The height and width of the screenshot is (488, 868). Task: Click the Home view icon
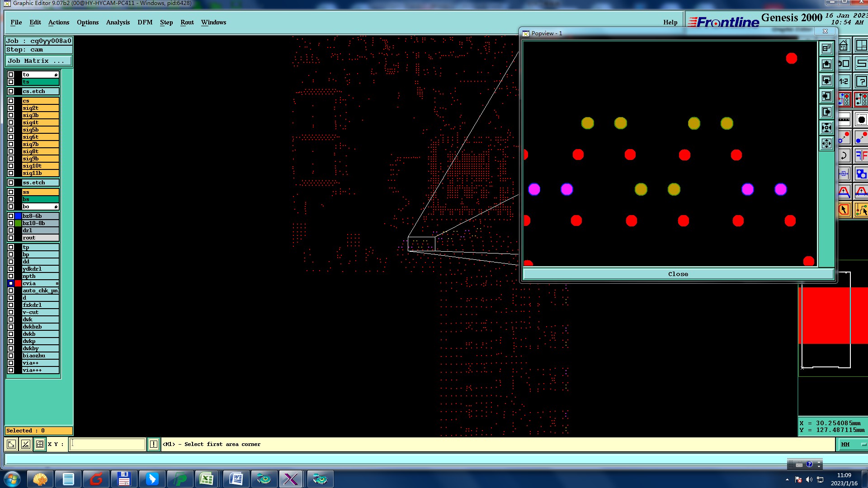[844, 46]
